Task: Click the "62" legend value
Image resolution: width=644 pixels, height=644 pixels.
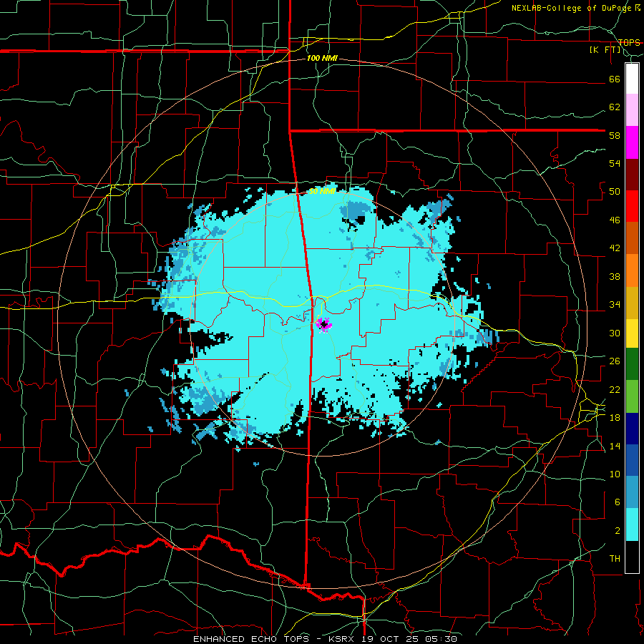Action: click(615, 107)
